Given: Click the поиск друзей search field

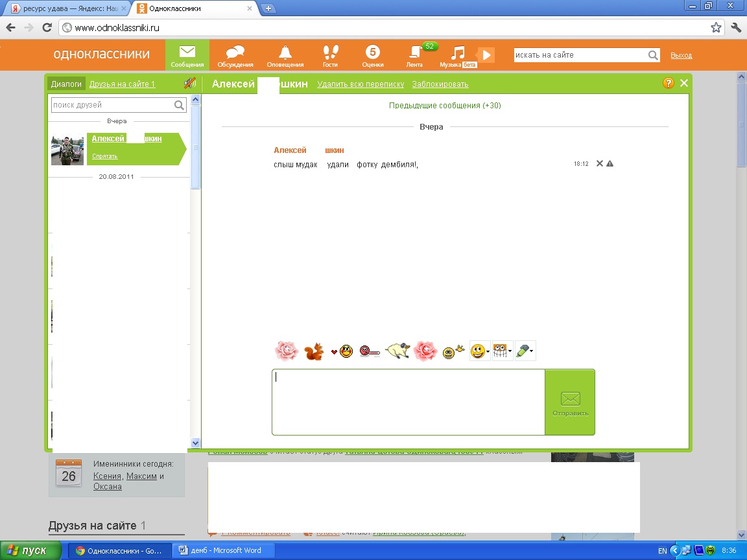Looking at the screenshot, I should click(112, 105).
